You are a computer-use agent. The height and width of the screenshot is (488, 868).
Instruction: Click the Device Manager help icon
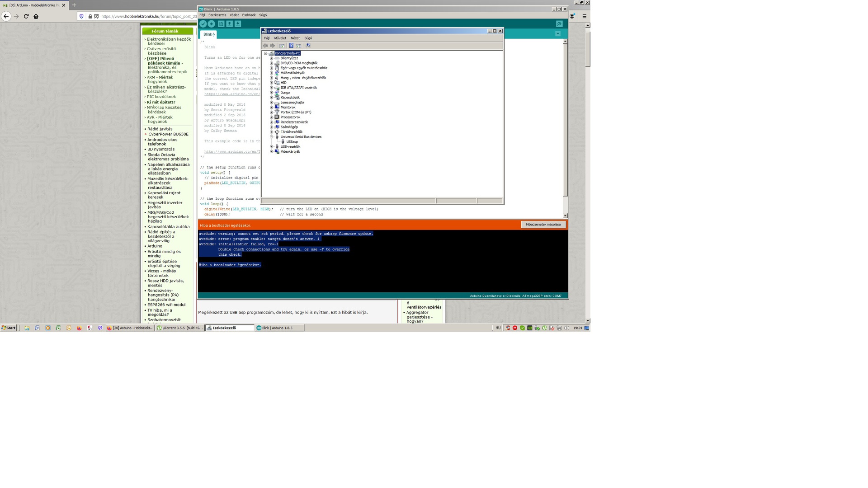coord(291,46)
